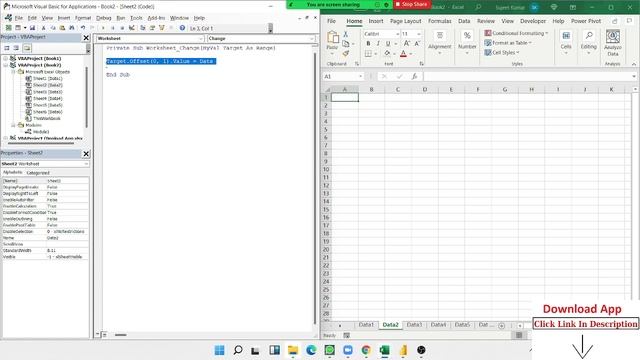Click Borders icon in Excel Font group

coord(368,53)
